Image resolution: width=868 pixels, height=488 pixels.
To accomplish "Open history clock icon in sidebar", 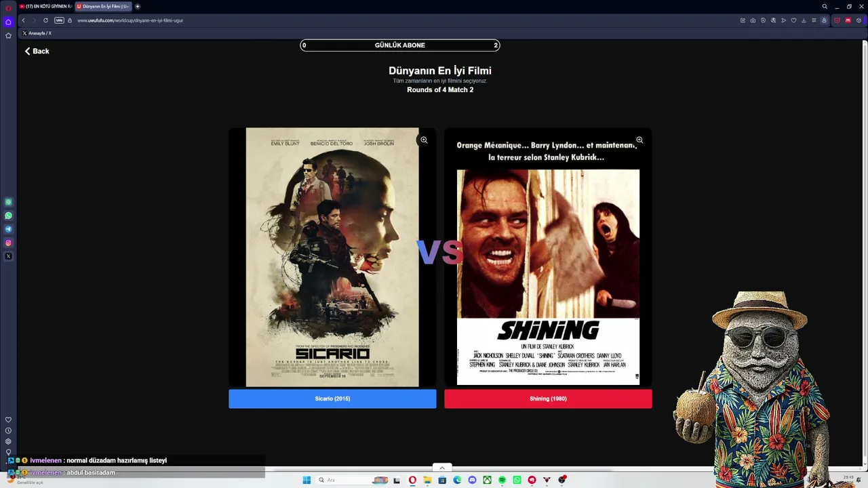I will click(x=8, y=430).
